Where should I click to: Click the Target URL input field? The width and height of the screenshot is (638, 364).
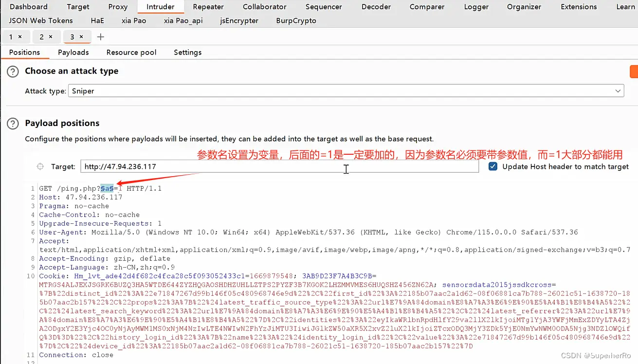tap(279, 166)
